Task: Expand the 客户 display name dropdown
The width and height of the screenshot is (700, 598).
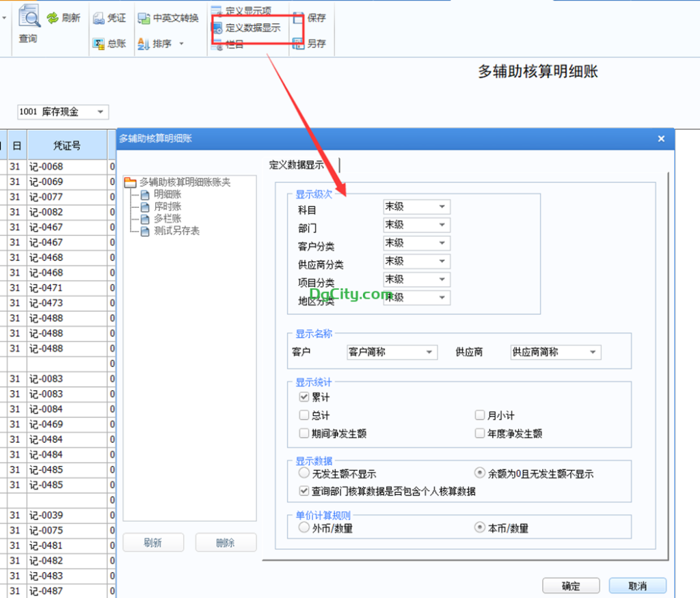Action: pos(429,352)
